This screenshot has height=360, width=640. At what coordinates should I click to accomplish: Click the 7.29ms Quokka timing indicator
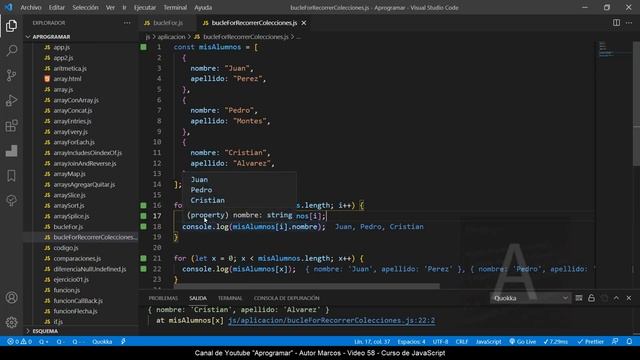[556, 342]
